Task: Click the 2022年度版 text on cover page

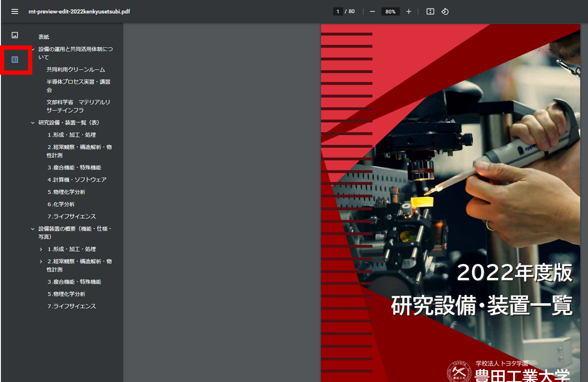Action: [x=514, y=272]
